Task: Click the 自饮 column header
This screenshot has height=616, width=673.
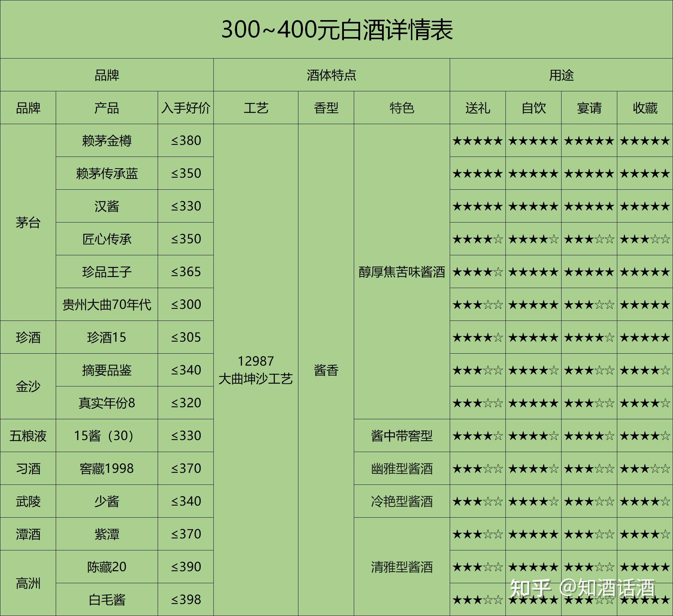Action: click(533, 108)
